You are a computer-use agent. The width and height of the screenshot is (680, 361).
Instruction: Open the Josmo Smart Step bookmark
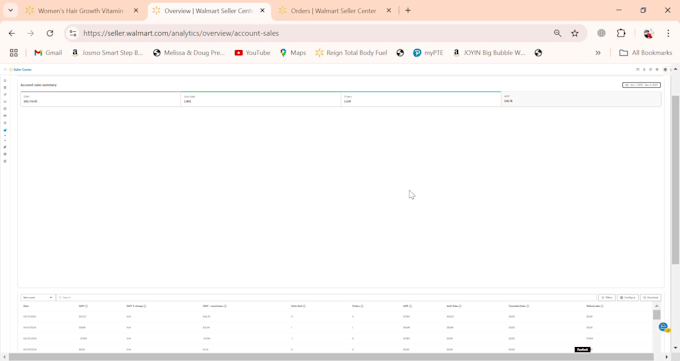pyautogui.click(x=107, y=53)
